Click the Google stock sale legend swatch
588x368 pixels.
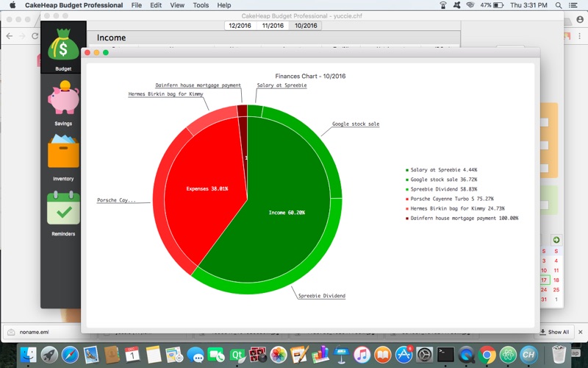click(407, 180)
